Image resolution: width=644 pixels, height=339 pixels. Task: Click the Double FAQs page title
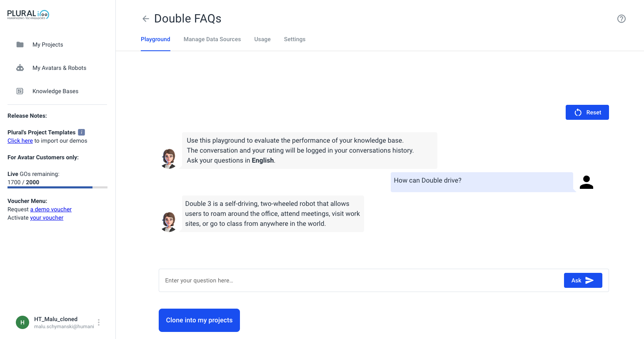(x=188, y=19)
